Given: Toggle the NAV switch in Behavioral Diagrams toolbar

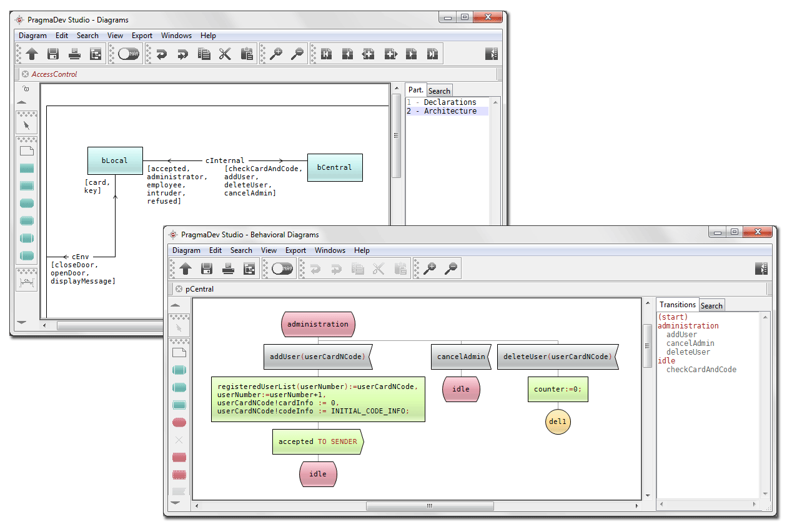Looking at the screenshot, I should pos(282,269).
